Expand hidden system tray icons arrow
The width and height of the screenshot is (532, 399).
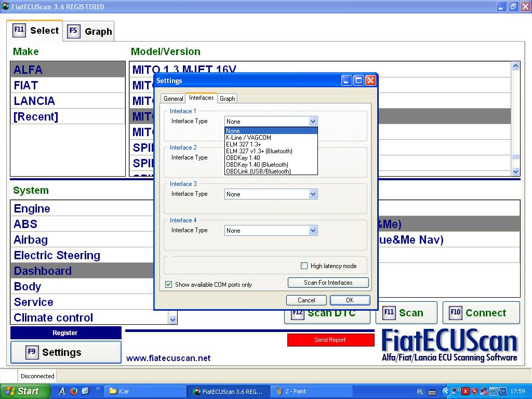tap(446, 392)
